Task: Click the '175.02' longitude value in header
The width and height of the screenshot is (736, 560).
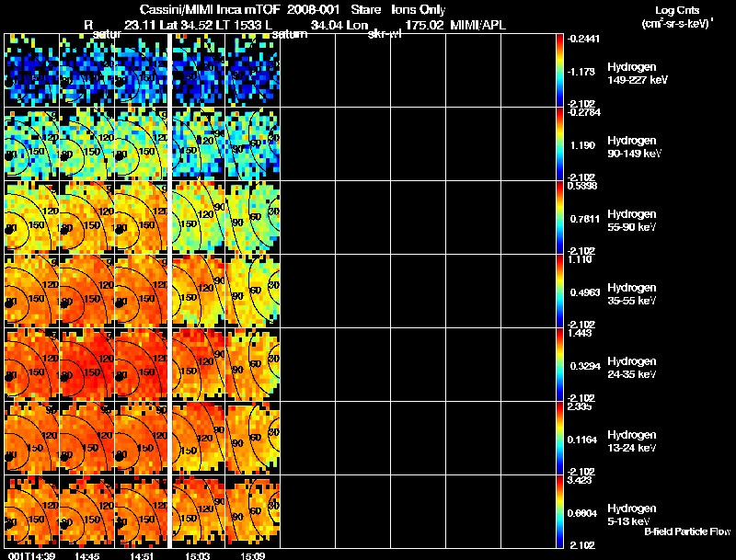Action: pos(424,25)
